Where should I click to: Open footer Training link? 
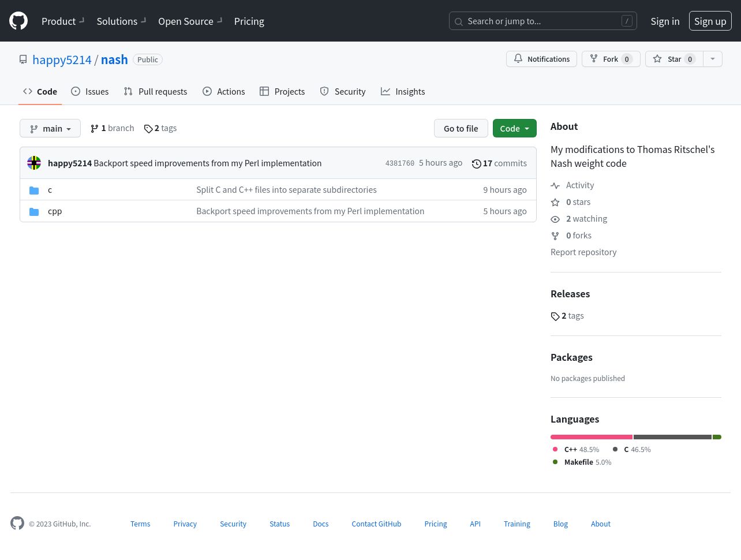pyautogui.click(x=517, y=524)
